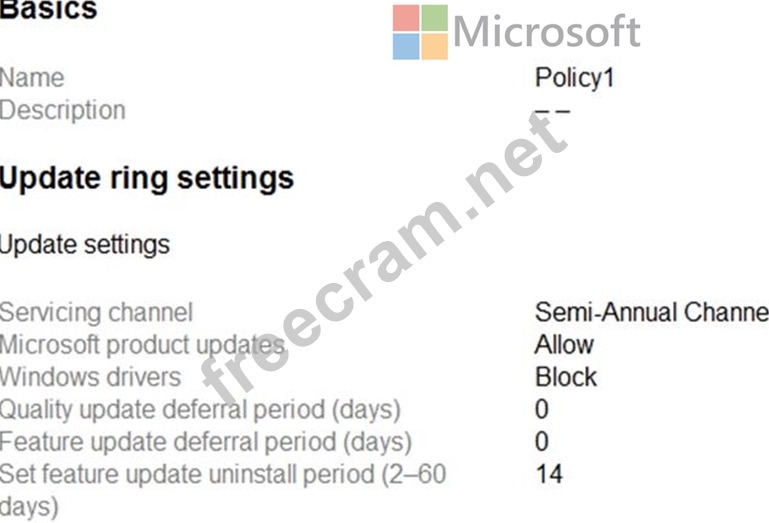Viewport: 769px width, 523px height.
Task: Click the empty Description value dashes
Action: [552, 111]
